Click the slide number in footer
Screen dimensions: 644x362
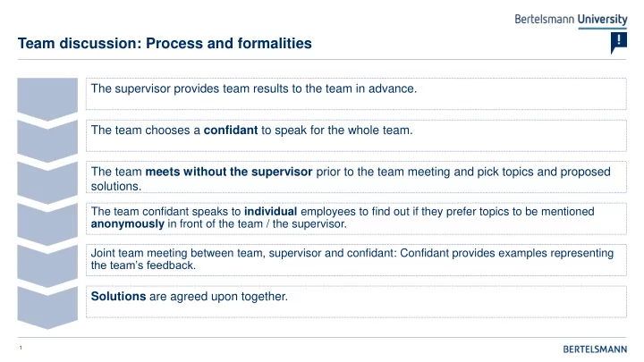point(21,348)
